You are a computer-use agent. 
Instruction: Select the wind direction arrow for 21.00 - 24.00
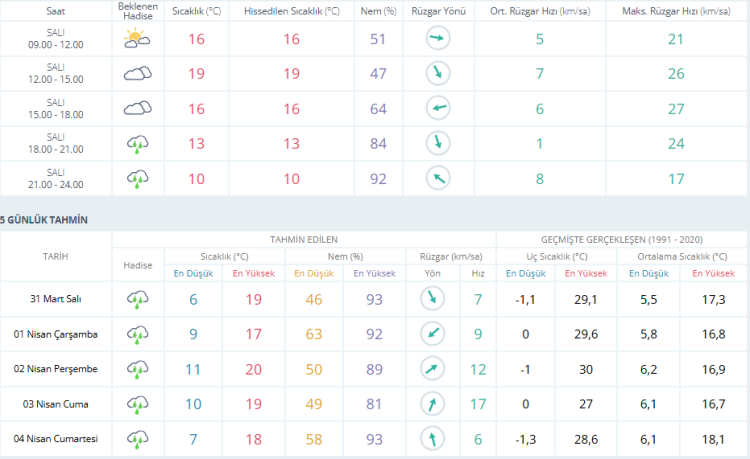(x=437, y=178)
